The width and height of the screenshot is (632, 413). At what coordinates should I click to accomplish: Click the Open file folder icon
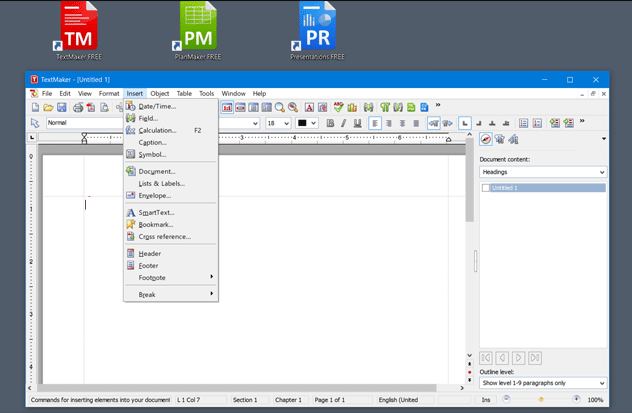[48, 107]
